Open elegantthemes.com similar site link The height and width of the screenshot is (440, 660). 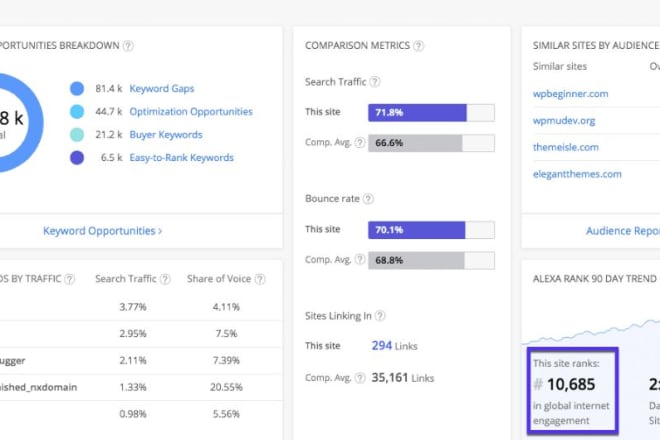click(x=577, y=174)
